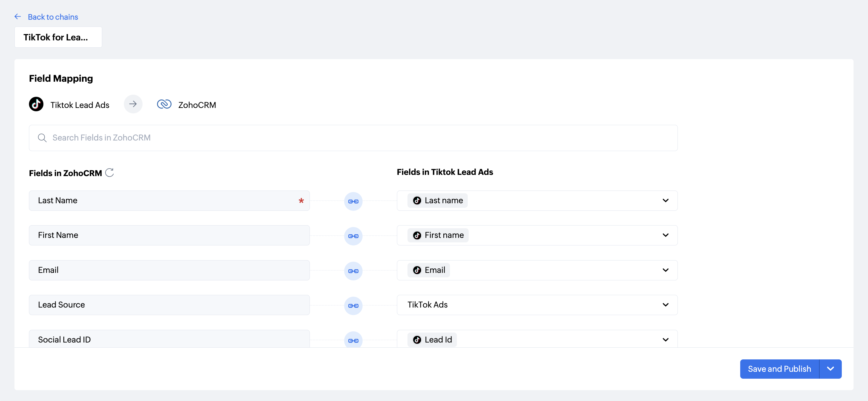Click the link icon for Email mapping

coord(353,271)
